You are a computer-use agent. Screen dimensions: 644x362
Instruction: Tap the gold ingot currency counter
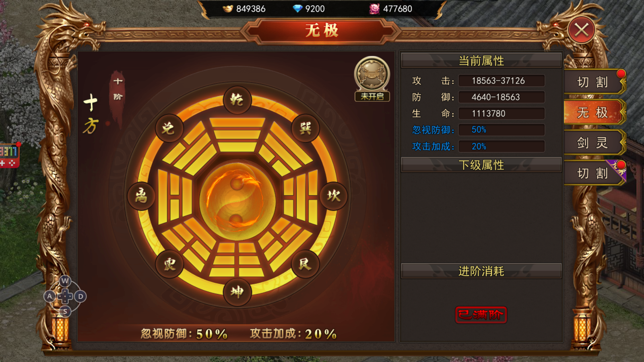(244, 8)
